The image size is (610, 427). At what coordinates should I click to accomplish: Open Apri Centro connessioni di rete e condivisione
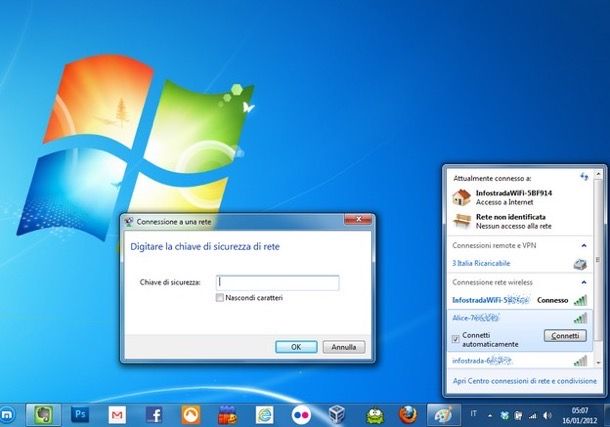pos(524,381)
